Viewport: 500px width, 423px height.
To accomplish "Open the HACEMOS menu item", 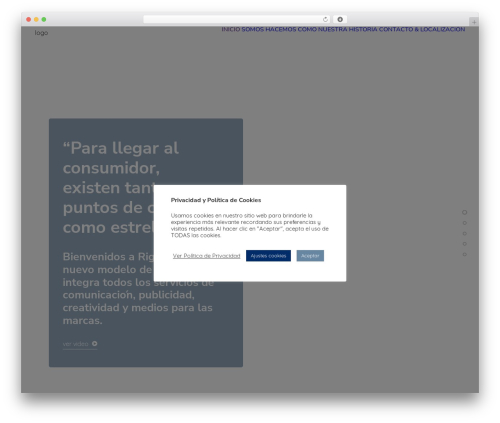I will point(281,29).
